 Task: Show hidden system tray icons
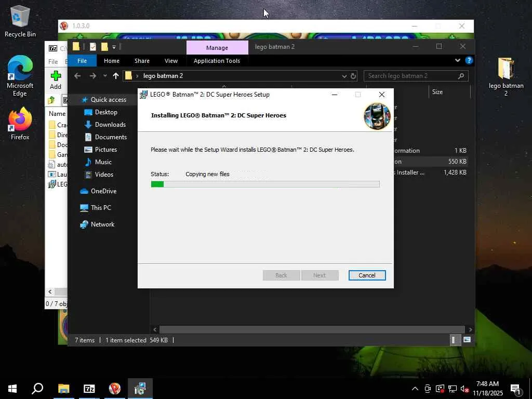[x=415, y=389]
